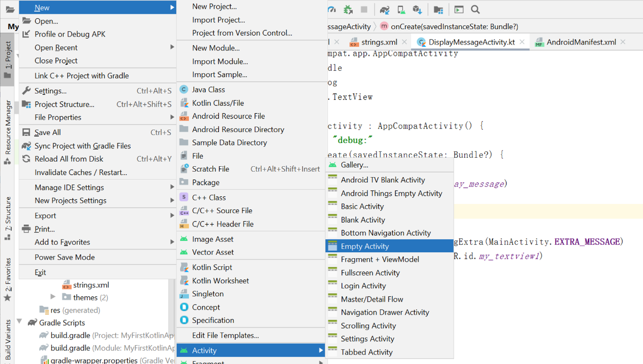Open the SDK Manager cube icon
The image size is (643, 364).
pos(417,9)
